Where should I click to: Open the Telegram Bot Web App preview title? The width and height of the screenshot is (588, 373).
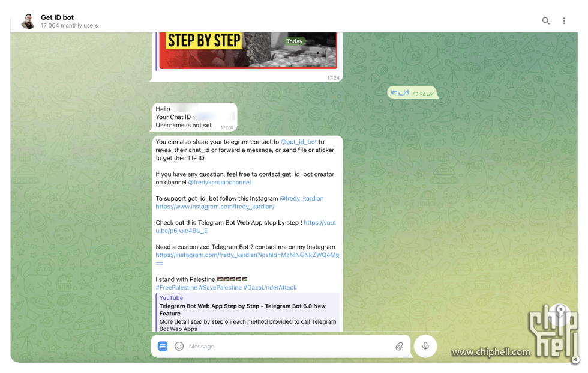(242, 309)
